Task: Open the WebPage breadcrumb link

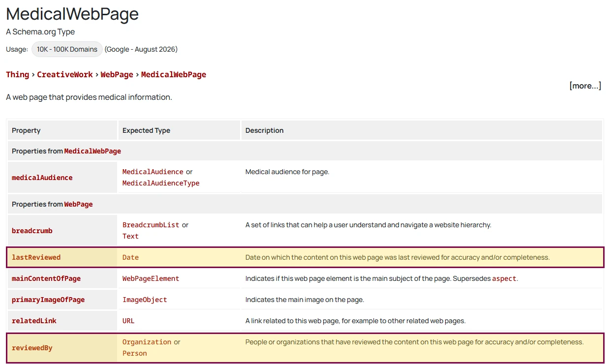Action: pyautogui.click(x=117, y=75)
